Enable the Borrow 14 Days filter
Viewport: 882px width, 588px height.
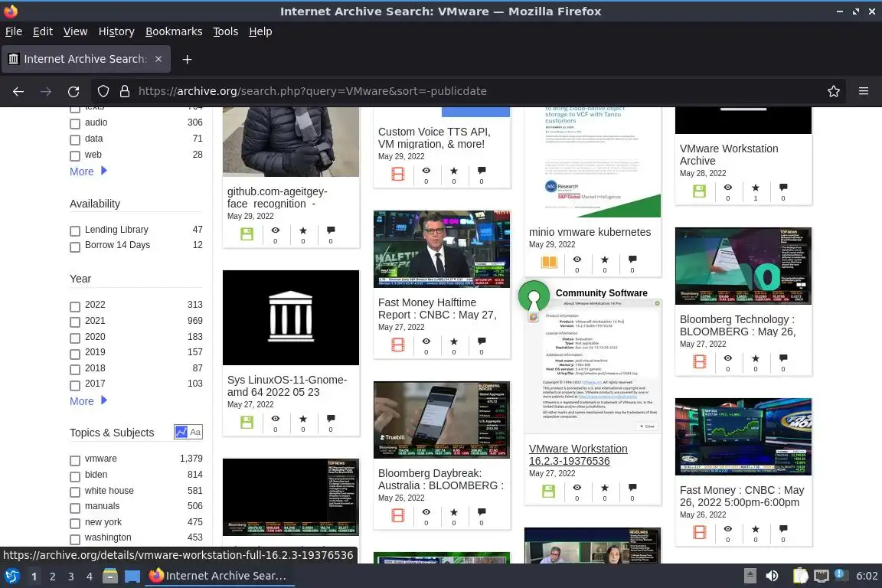tap(75, 247)
